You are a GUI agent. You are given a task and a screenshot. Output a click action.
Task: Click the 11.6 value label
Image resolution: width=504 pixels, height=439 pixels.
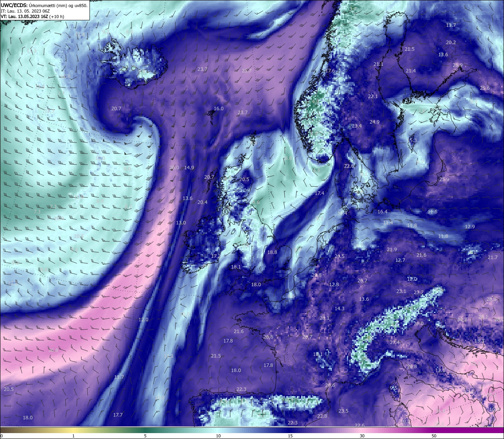pos(432,212)
